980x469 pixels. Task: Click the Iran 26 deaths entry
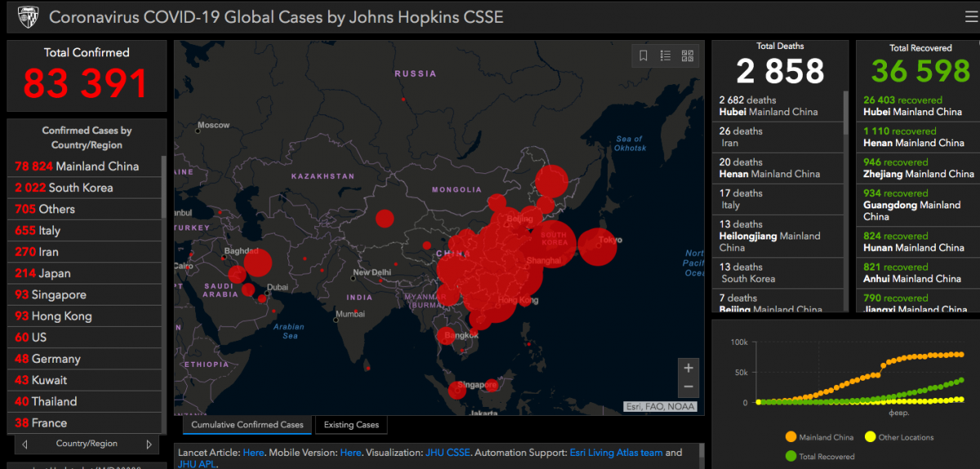click(778, 137)
